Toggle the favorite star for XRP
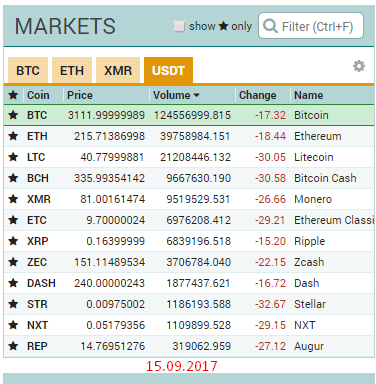 pos(13,241)
